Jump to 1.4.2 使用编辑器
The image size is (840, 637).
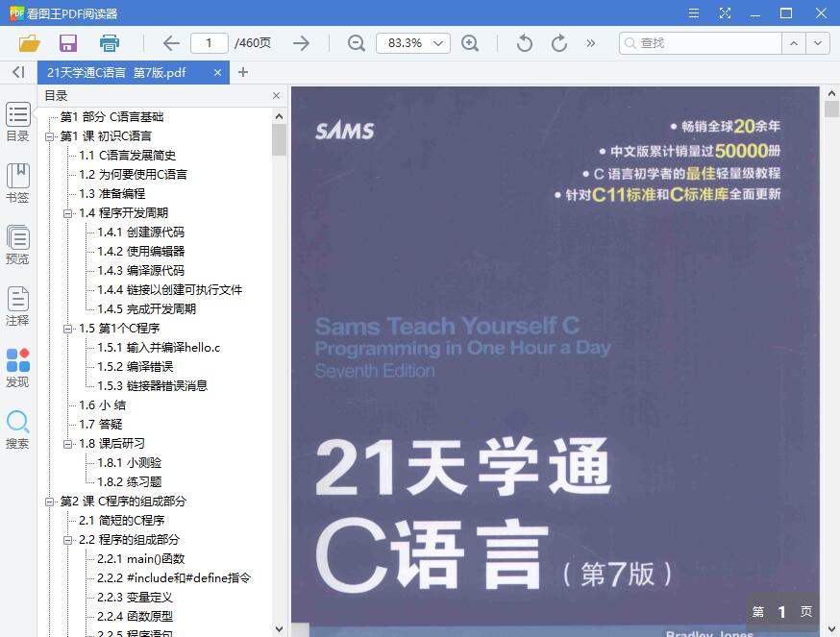tap(141, 252)
